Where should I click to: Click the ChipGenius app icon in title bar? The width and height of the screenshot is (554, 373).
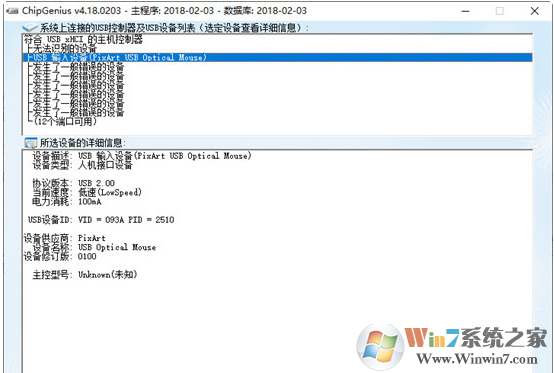(12, 11)
